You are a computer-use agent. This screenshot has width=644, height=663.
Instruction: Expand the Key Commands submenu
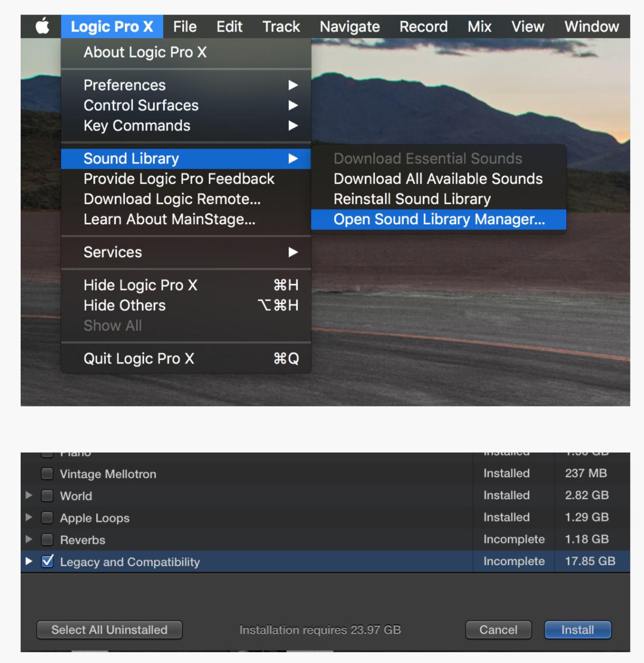[x=186, y=125]
